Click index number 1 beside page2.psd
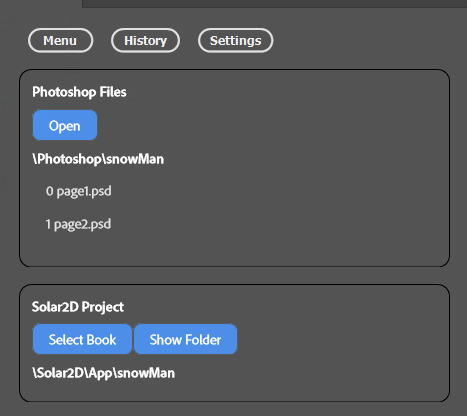 tap(48, 224)
